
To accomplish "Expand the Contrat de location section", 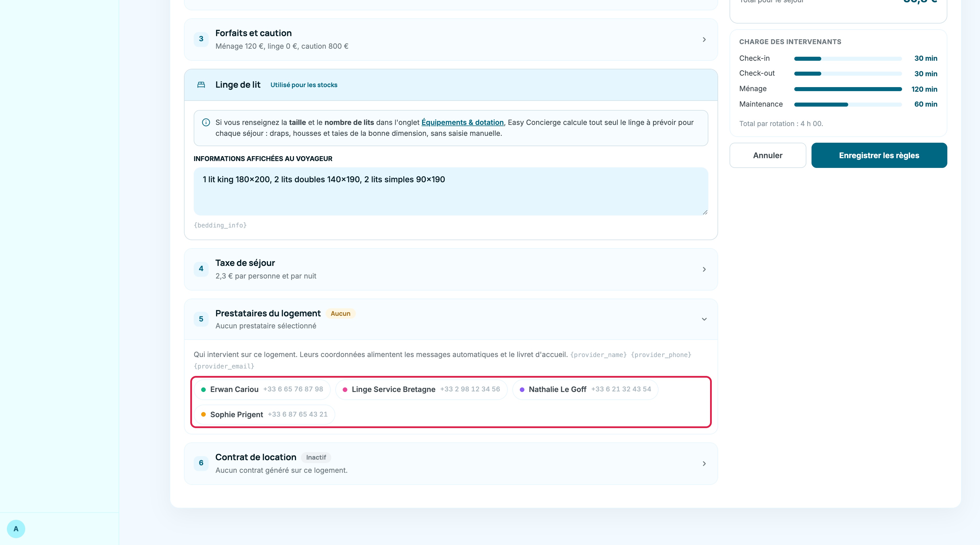I will 451,463.
